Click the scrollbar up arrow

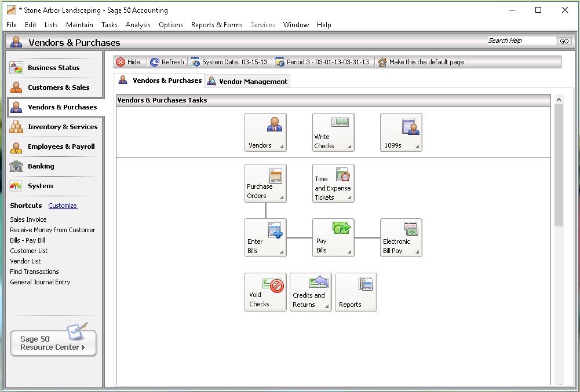click(x=558, y=98)
